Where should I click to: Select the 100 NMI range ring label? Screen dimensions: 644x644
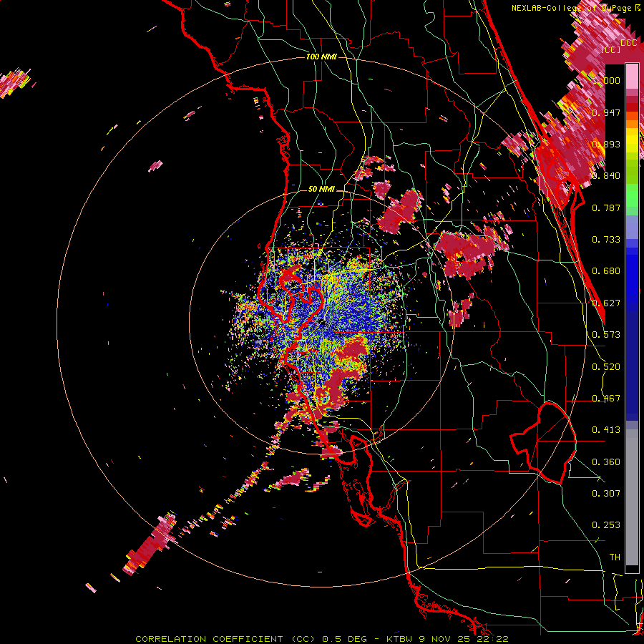[321, 57]
